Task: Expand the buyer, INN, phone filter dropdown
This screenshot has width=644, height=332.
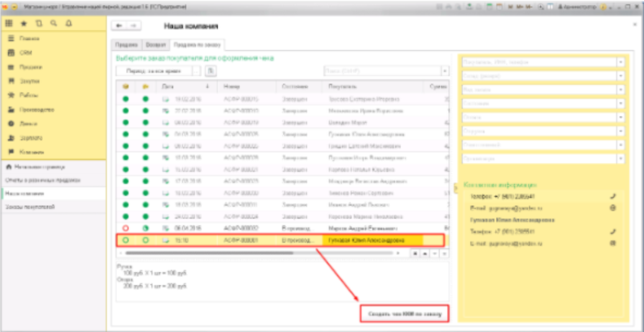Action: pos(620,62)
